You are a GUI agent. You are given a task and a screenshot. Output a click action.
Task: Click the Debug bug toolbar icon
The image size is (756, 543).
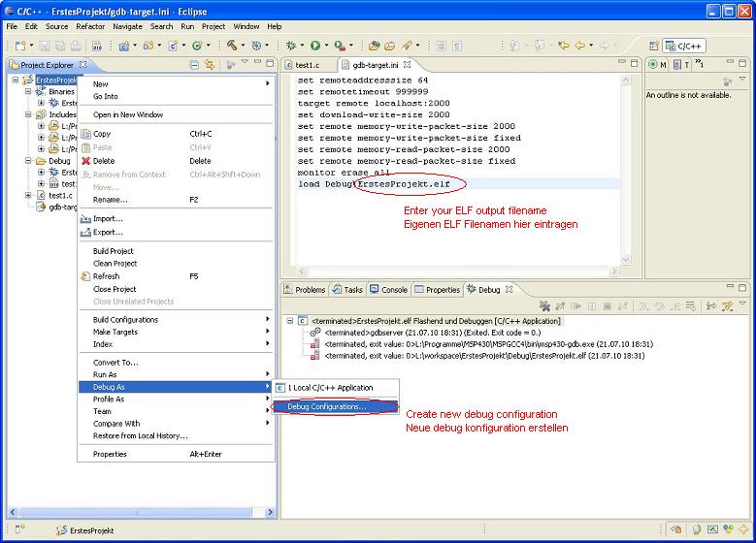tap(291, 46)
